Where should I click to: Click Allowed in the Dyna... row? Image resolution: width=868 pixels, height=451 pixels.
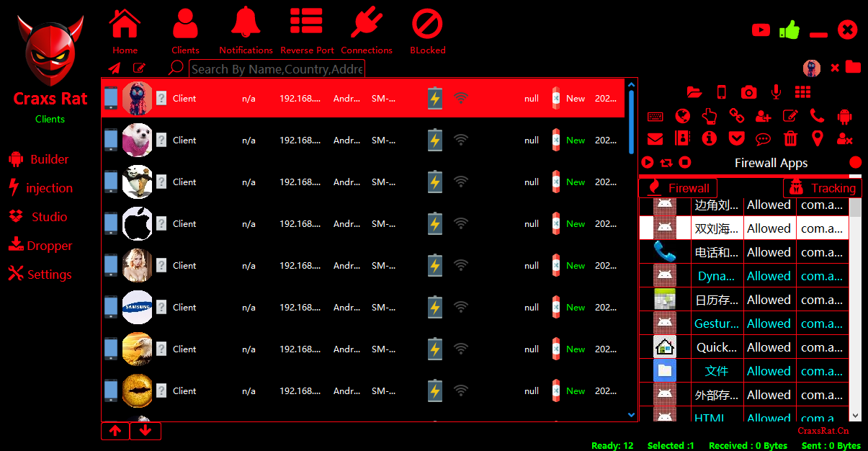(x=769, y=276)
